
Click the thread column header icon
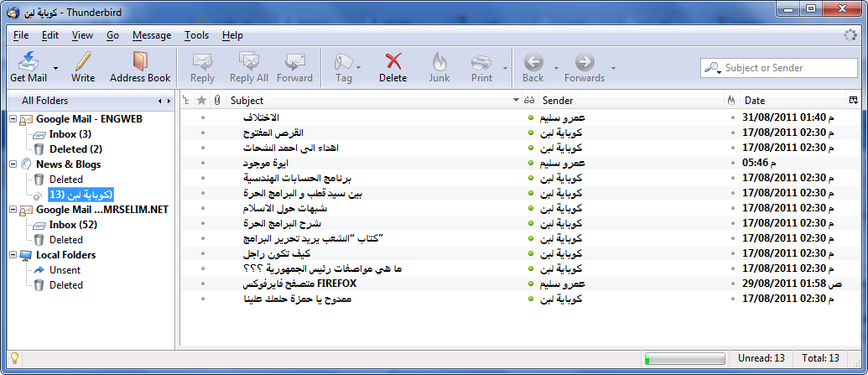pos(186,101)
